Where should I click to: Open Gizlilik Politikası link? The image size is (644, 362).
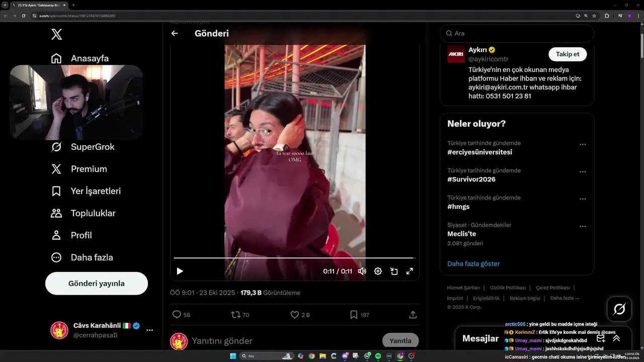pos(508,288)
